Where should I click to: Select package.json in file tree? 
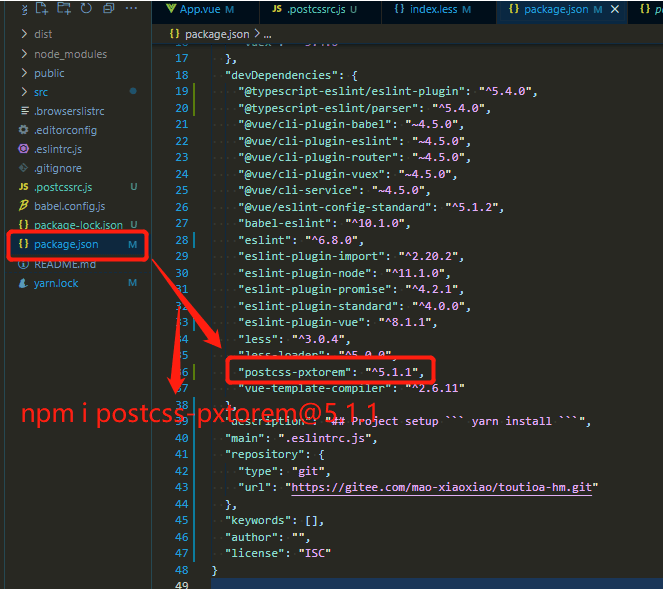coord(66,244)
